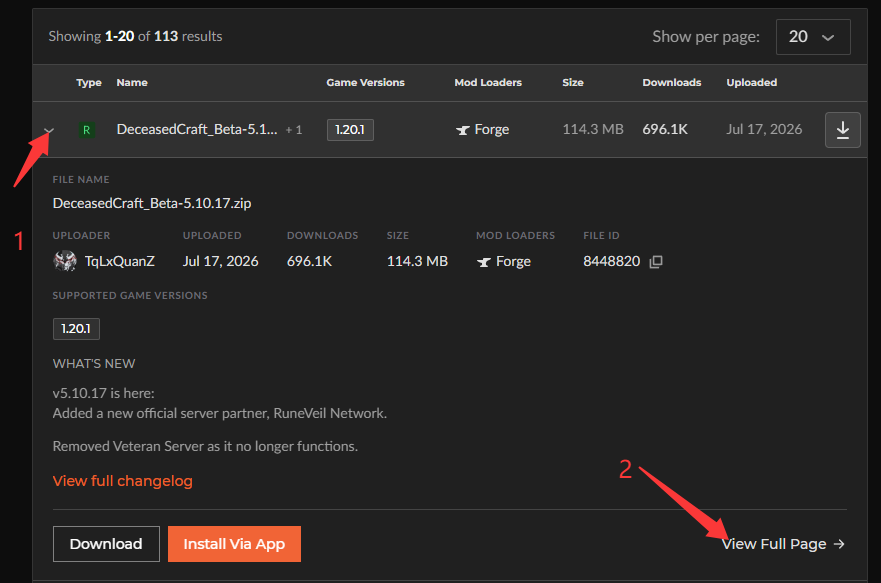Sort by Downloads column header

tap(671, 83)
